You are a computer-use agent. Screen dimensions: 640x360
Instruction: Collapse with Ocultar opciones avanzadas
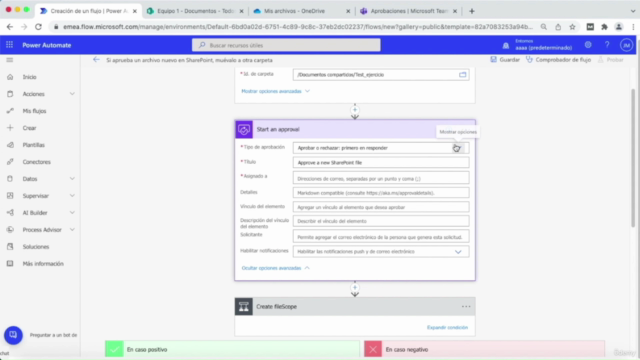[x=276, y=268]
